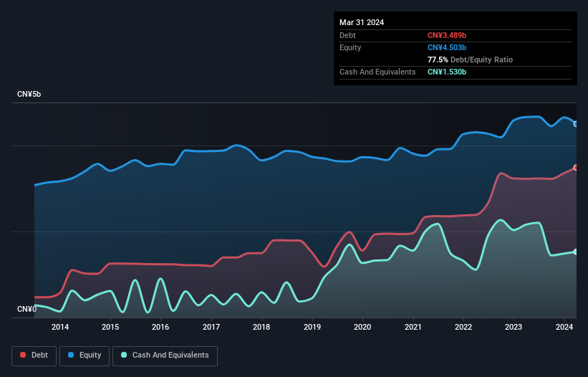This screenshot has height=377, width=588.
Task: Toggle the Debt series legend button
Action: [34, 355]
